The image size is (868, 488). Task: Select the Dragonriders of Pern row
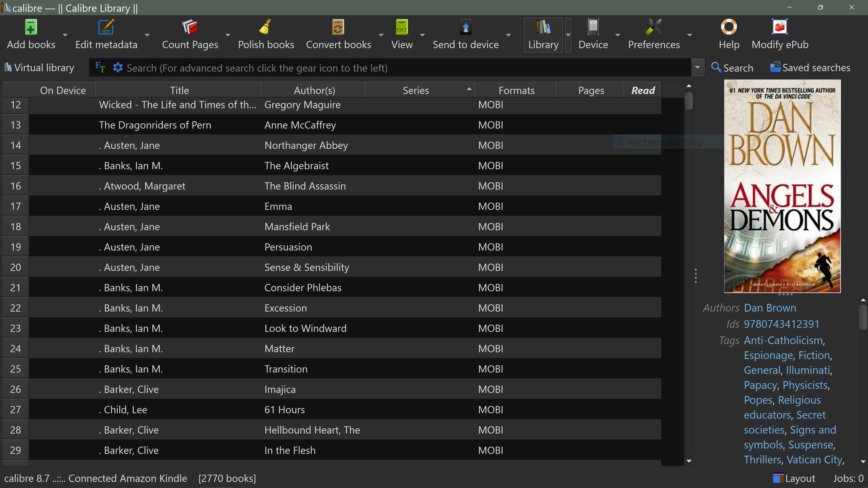[345, 125]
